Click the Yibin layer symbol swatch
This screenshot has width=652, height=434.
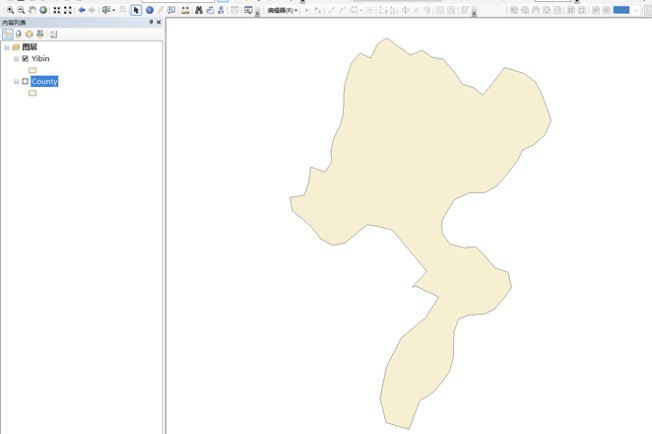pyautogui.click(x=33, y=70)
